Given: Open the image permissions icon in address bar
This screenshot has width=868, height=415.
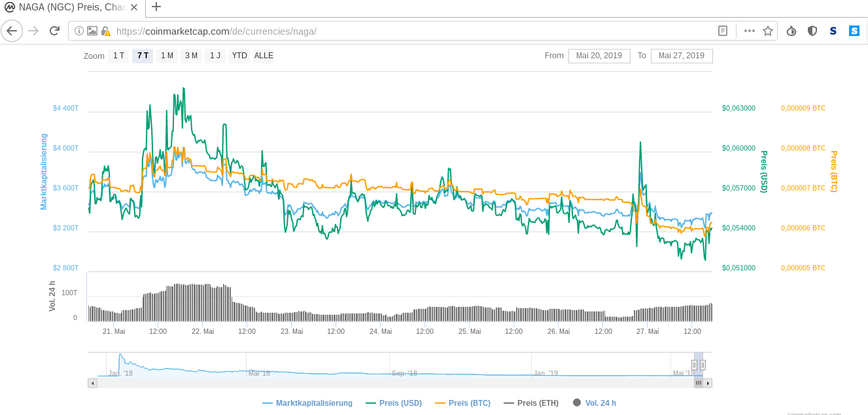Looking at the screenshot, I should pos(92,31).
